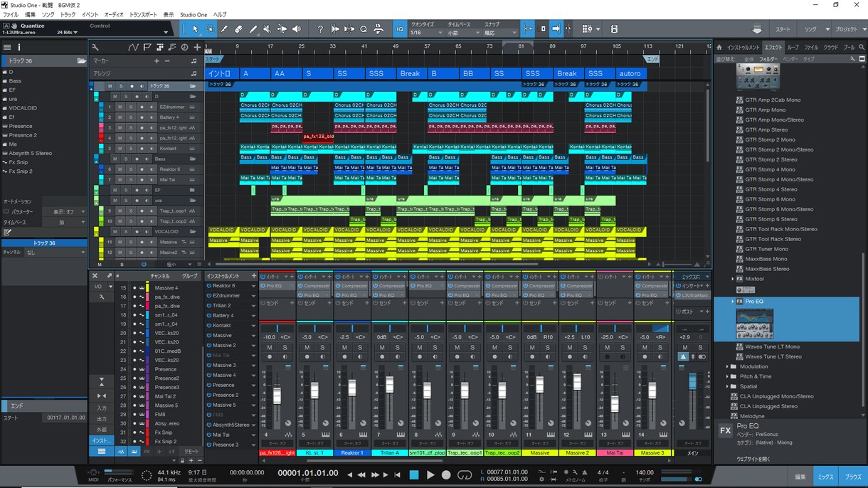Image resolution: width=868 pixels, height=488 pixels.
Task: Click the question mark help icon
Action: click(320, 29)
